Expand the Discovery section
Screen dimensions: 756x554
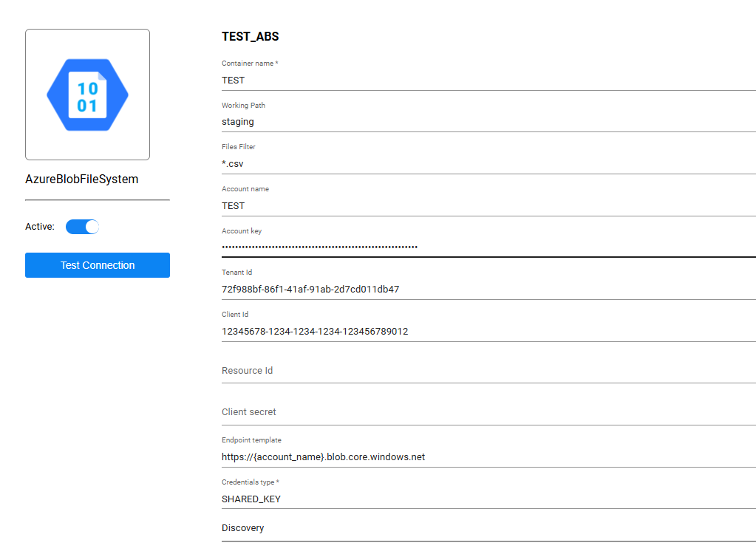pyautogui.click(x=243, y=528)
